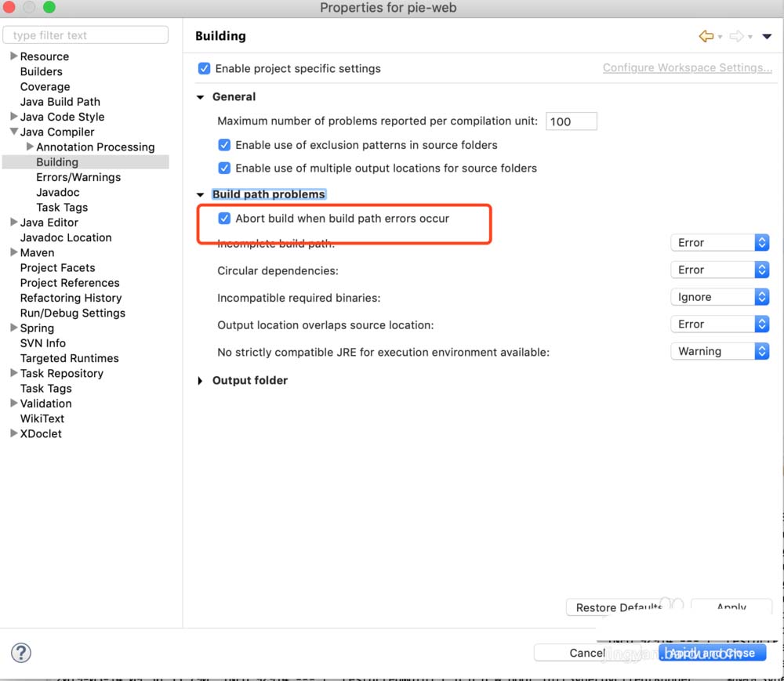Expand the Maven tree node
The height and width of the screenshot is (681, 784).
(14, 252)
